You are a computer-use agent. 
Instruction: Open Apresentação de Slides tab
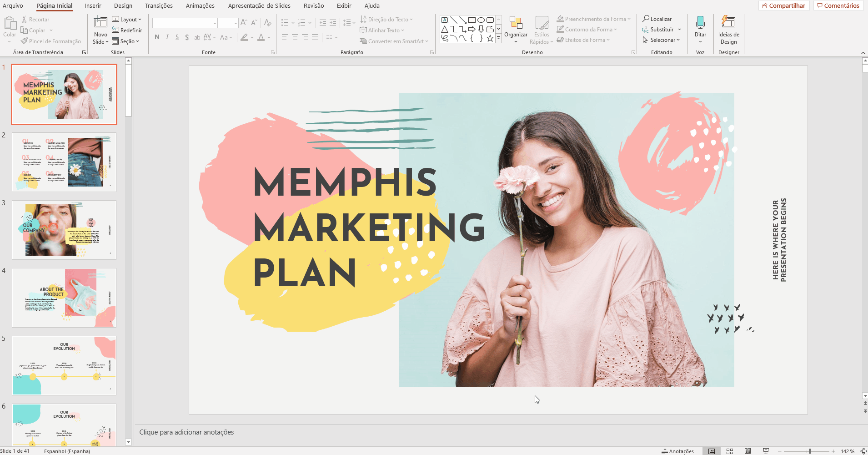[x=259, y=5]
